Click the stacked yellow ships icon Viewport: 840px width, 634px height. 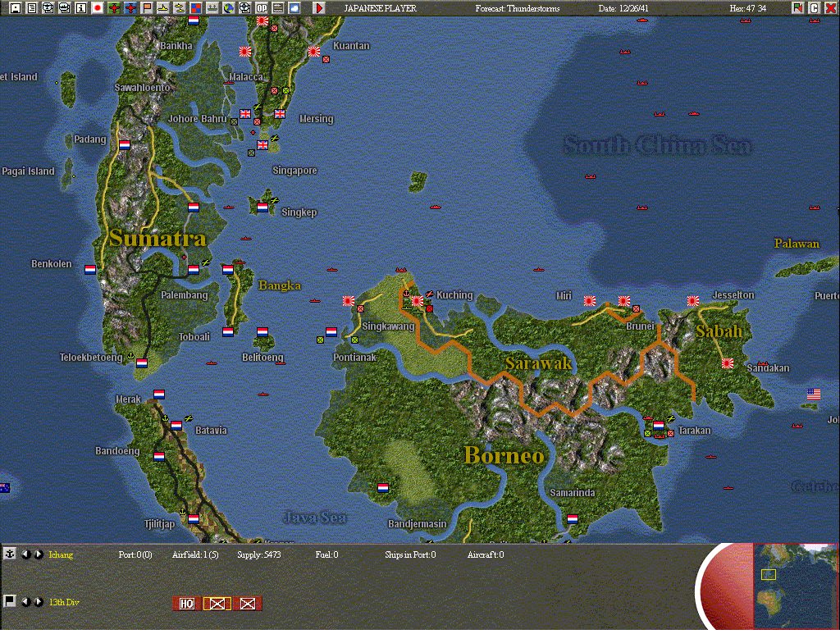[x=180, y=8]
